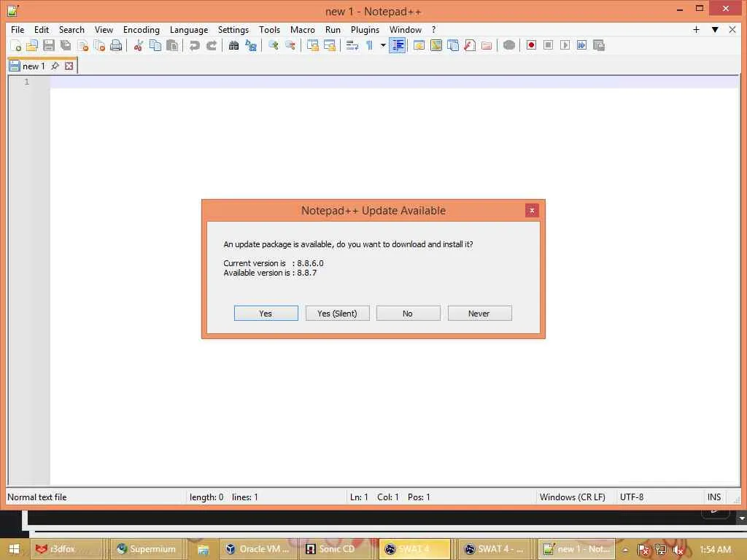The width and height of the screenshot is (747, 560).
Task: Click Yes to install update
Action: (x=266, y=314)
